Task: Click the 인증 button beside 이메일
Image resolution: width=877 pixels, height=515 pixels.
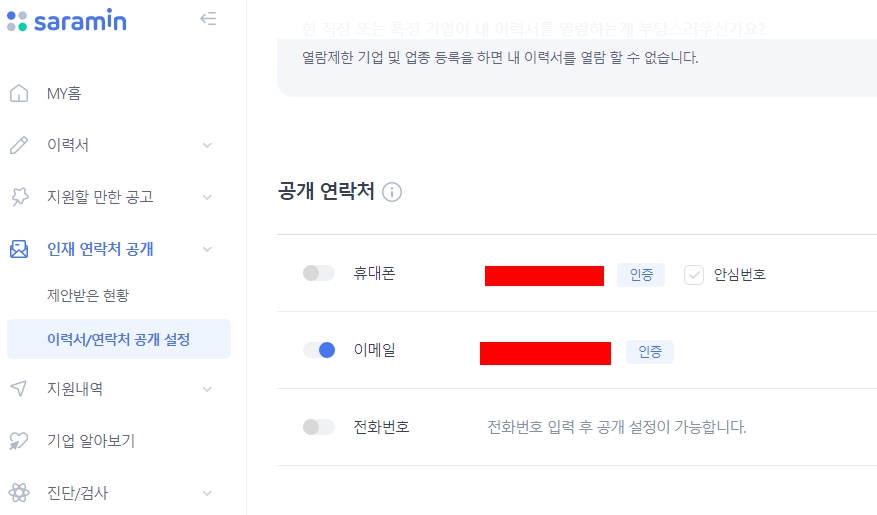Action: (x=649, y=352)
